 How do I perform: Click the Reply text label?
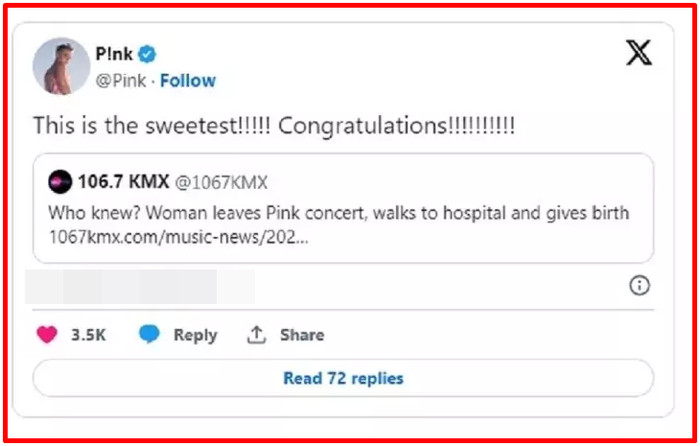point(195,335)
